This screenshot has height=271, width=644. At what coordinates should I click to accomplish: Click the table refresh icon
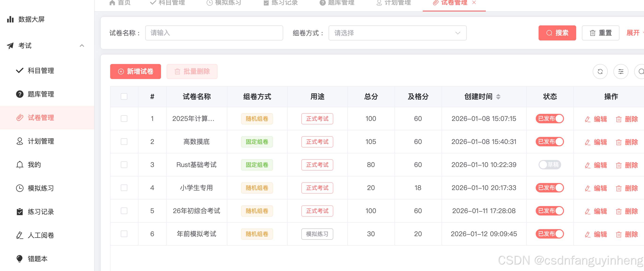pos(600,72)
